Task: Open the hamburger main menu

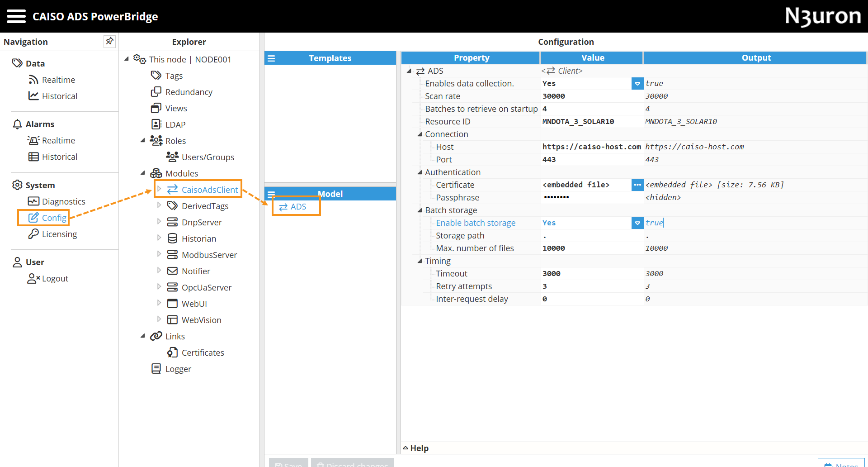Action: coord(16,16)
